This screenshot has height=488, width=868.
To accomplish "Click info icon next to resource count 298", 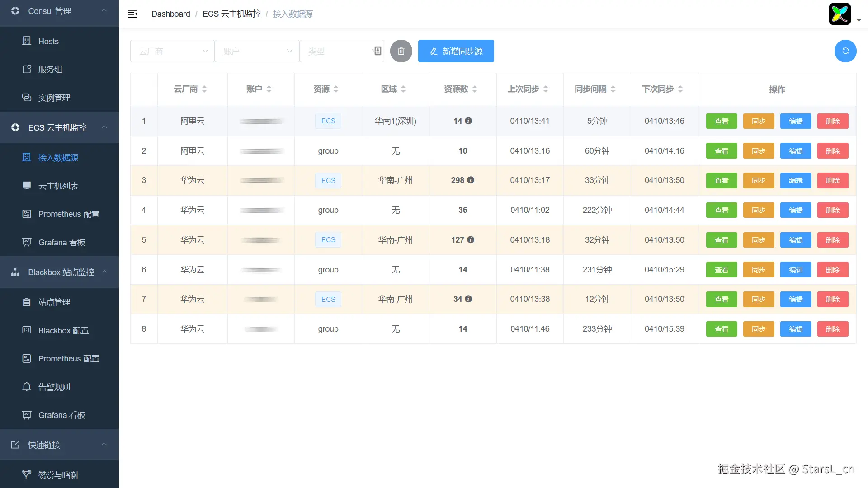I will pos(471,180).
